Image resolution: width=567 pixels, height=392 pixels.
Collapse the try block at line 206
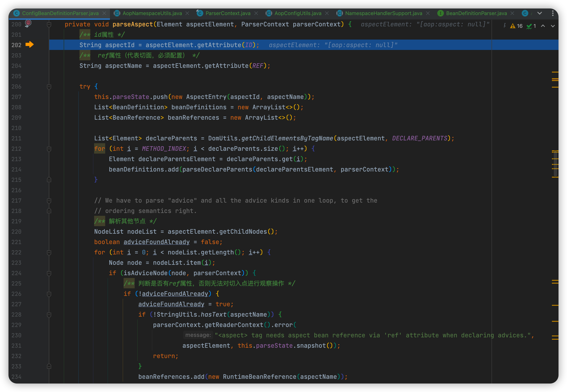point(49,87)
